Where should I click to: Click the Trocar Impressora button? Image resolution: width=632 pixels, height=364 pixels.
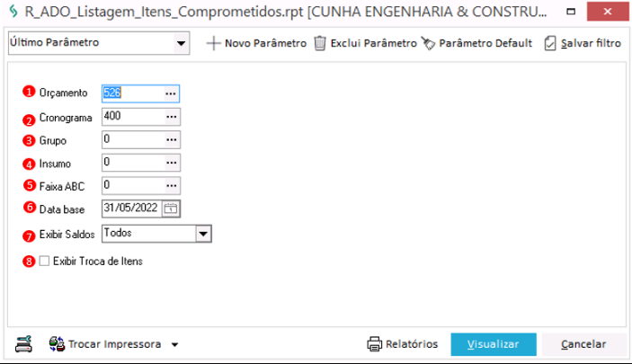(x=105, y=344)
